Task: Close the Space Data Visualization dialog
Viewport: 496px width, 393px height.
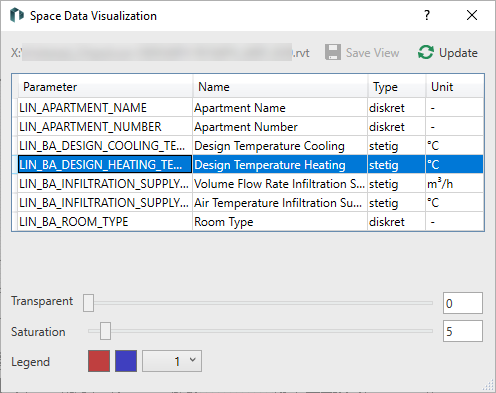Action: 472,15
